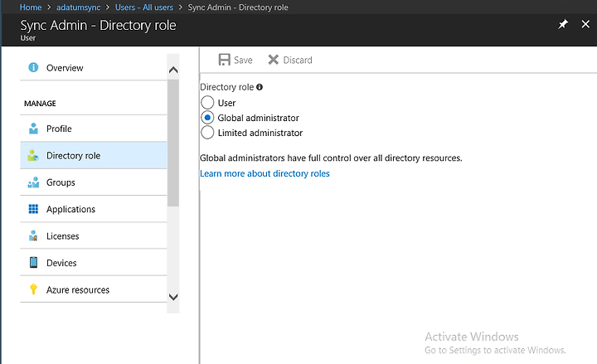The image size is (597, 364).
Task: Select the User radio option
Action: click(x=207, y=103)
